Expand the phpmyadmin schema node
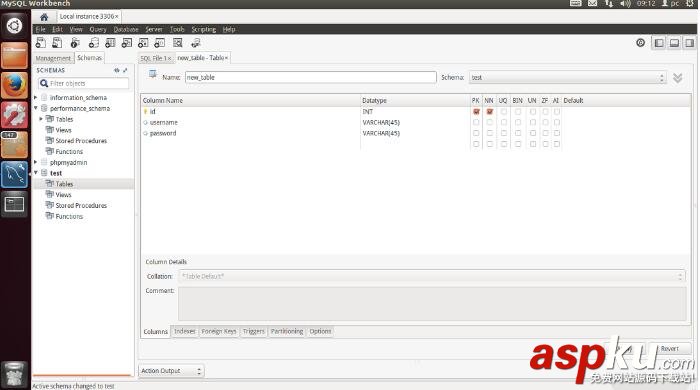 [36, 162]
